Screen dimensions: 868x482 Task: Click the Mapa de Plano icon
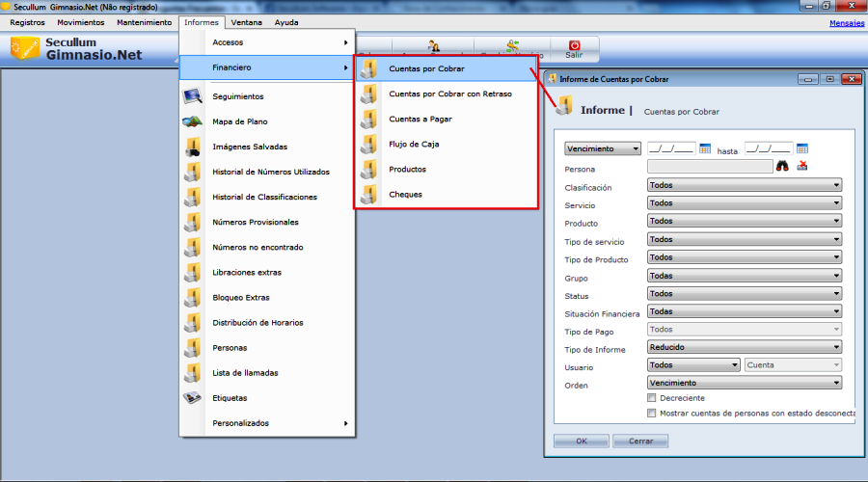193,121
